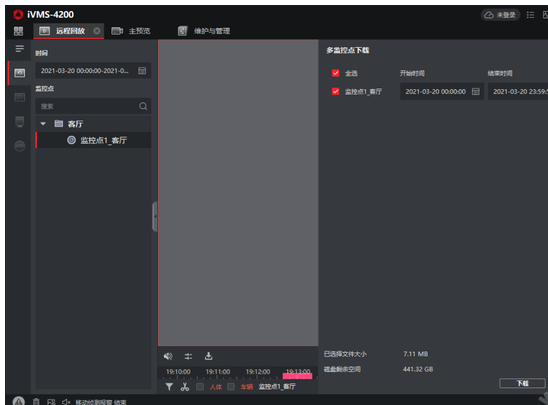Click the pink recording segment on the timeline
The width and height of the screenshot is (548, 405).
click(297, 376)
